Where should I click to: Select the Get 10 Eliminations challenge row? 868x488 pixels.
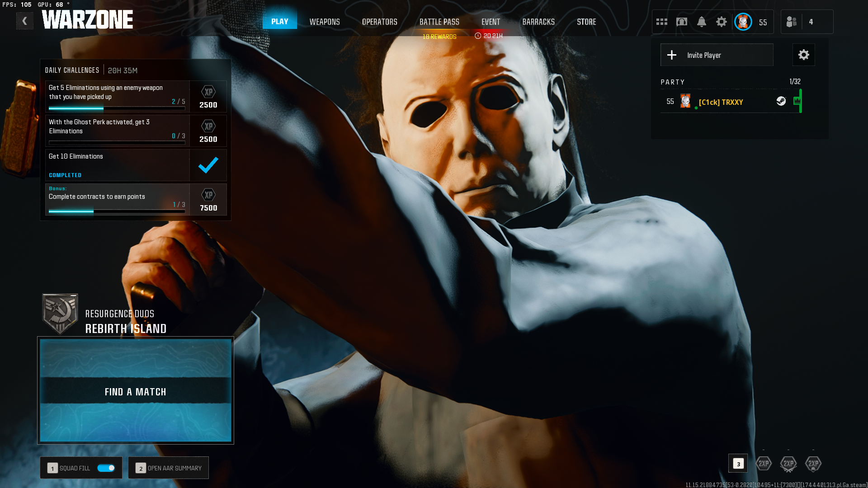point(136,165)
